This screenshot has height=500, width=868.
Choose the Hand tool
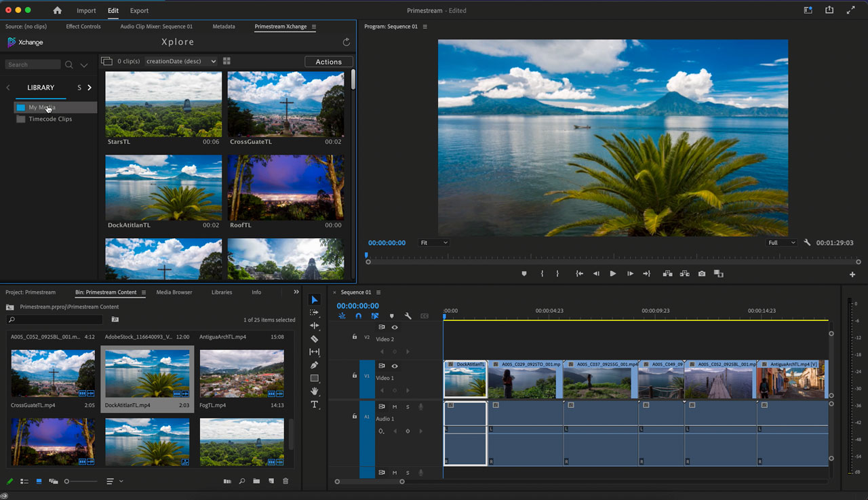click(314, 391)
